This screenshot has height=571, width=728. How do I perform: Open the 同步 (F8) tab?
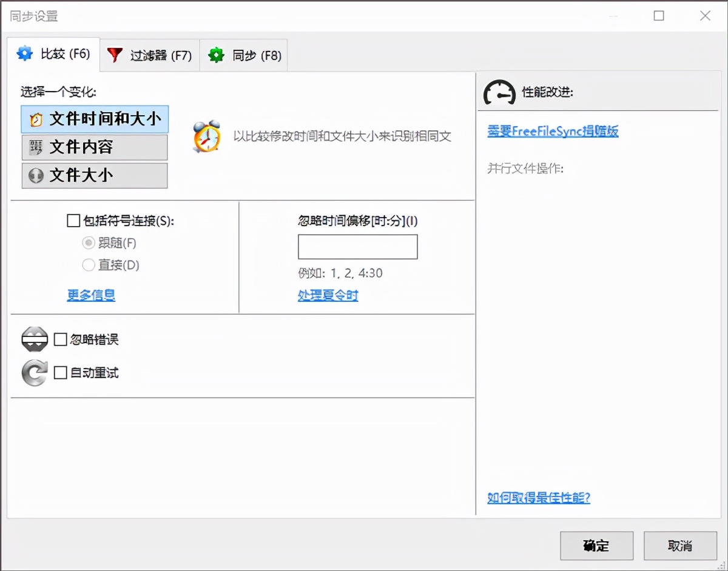click(x=244, y=56)
